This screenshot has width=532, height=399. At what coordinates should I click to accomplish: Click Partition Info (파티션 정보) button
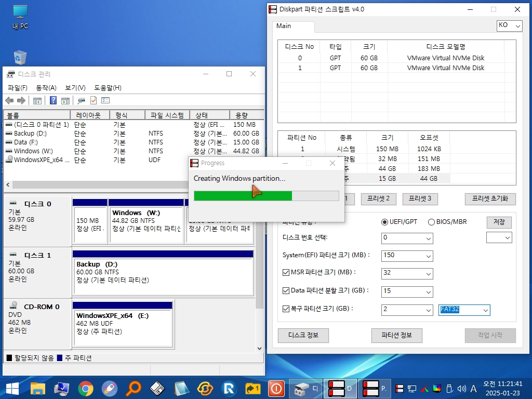coord(396,336)
